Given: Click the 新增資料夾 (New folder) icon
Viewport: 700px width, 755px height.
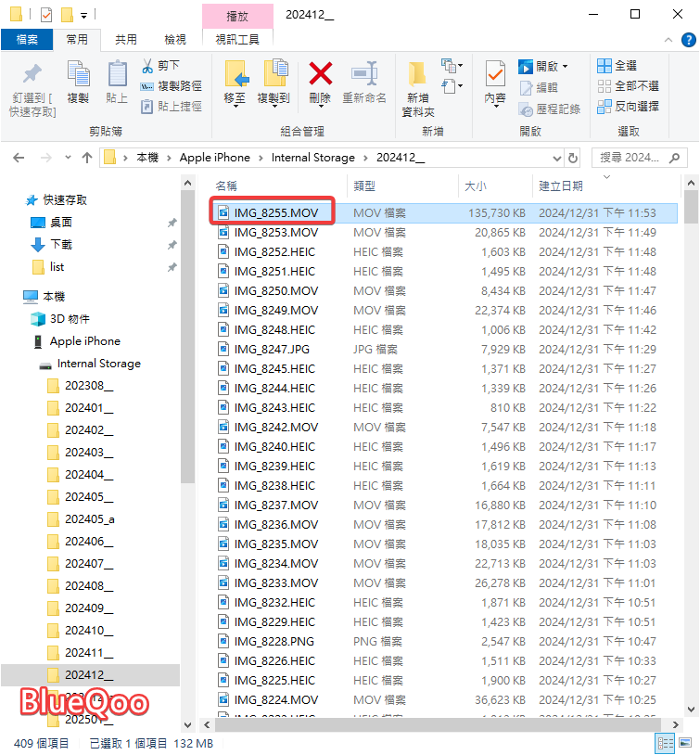Looking at the screenshot, I should [417, 74].
